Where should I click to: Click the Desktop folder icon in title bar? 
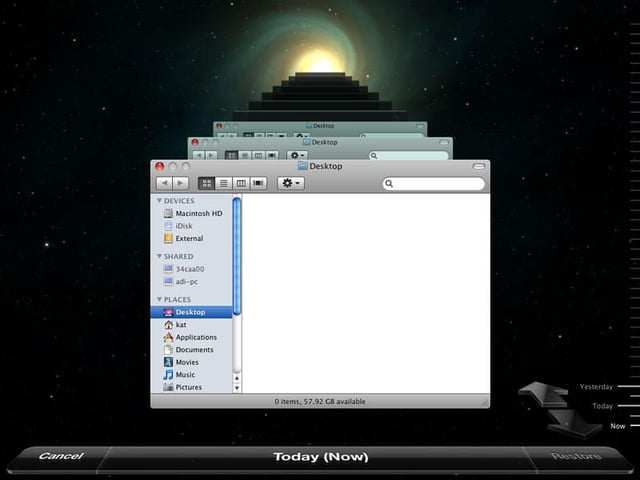(x=302, y=166)
